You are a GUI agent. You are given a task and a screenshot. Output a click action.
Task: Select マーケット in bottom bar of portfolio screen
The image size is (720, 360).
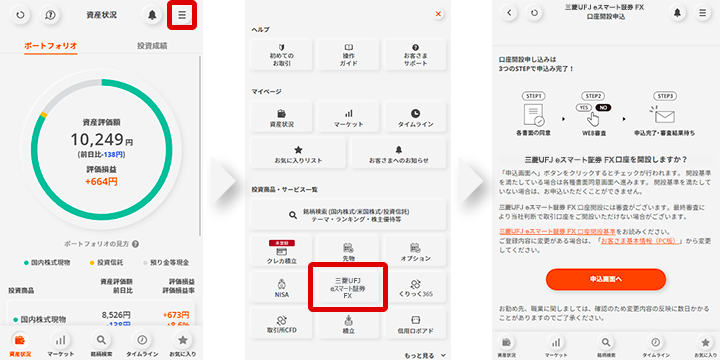click(60, 345)
